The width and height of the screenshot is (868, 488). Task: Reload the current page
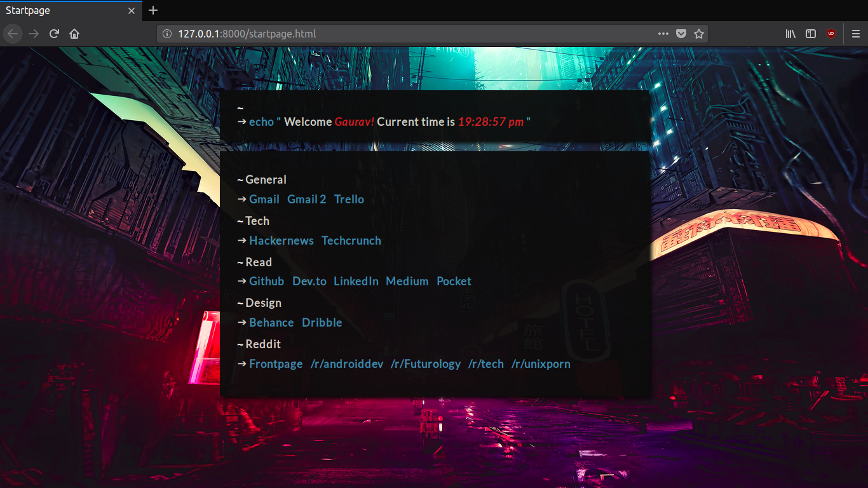pos(54,34)
